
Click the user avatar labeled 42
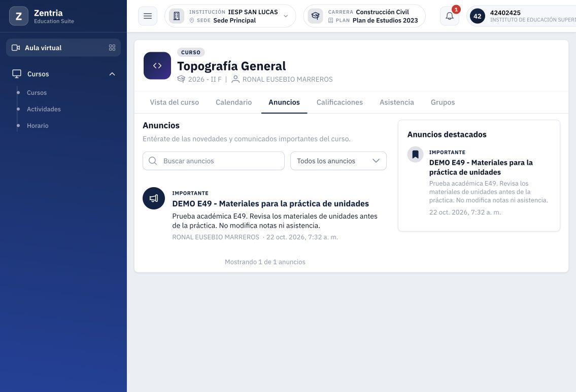pos(477,16)
